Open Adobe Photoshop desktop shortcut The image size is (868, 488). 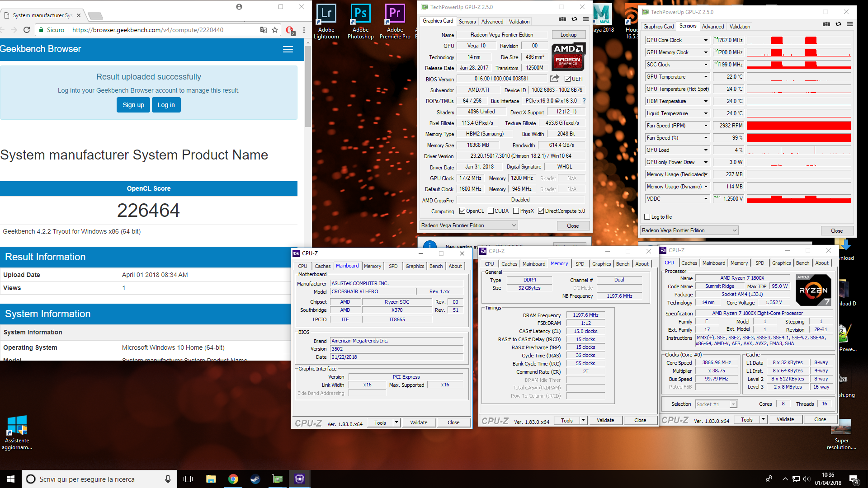(360, 22)
